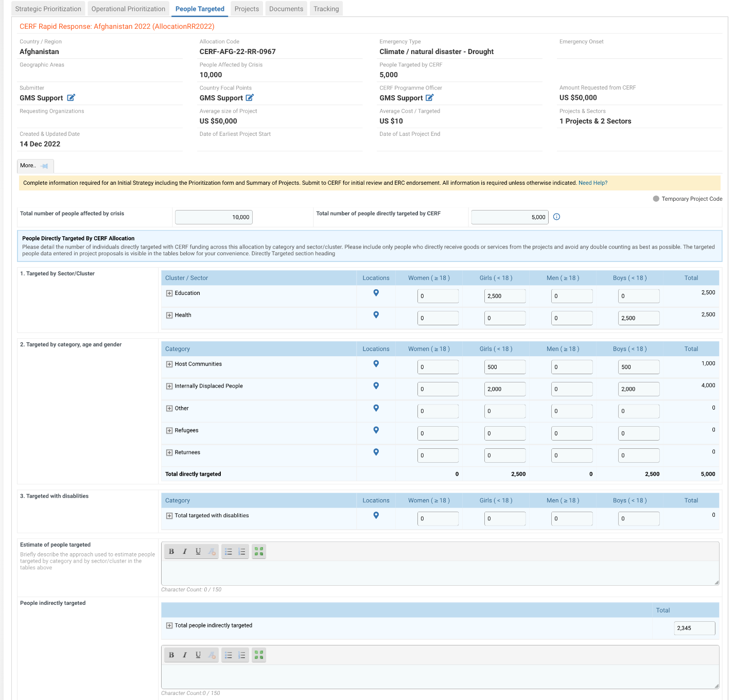Open location pin for Education row
This screenshot has height=700, width=735.
(x=376, y=293)
